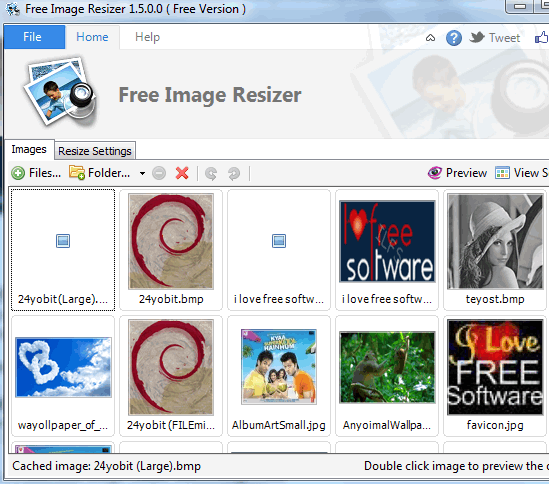Open the Folder button dropdown arrow
The height and width of the screenshot is (484, 549).
142,173
